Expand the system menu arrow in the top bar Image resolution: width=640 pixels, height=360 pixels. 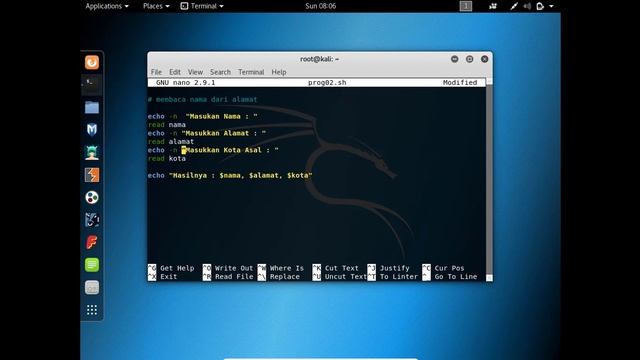point(551,6)
